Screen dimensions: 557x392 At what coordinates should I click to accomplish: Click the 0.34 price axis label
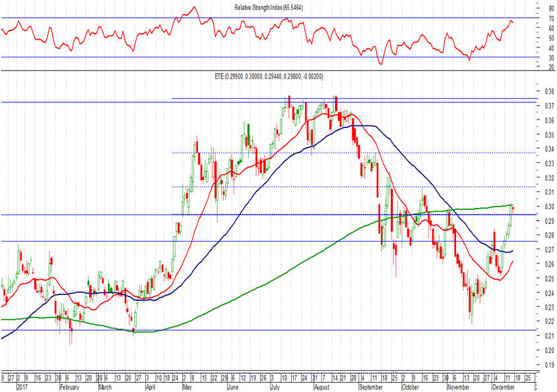click(550, 148)
